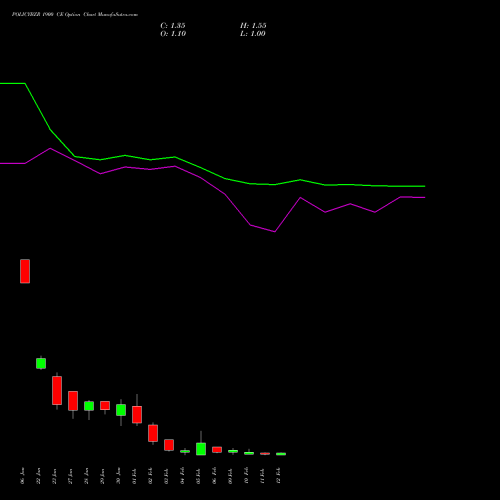Click the tall red candle above 06 Jan

pyautogui.click(x=25, y=271)
